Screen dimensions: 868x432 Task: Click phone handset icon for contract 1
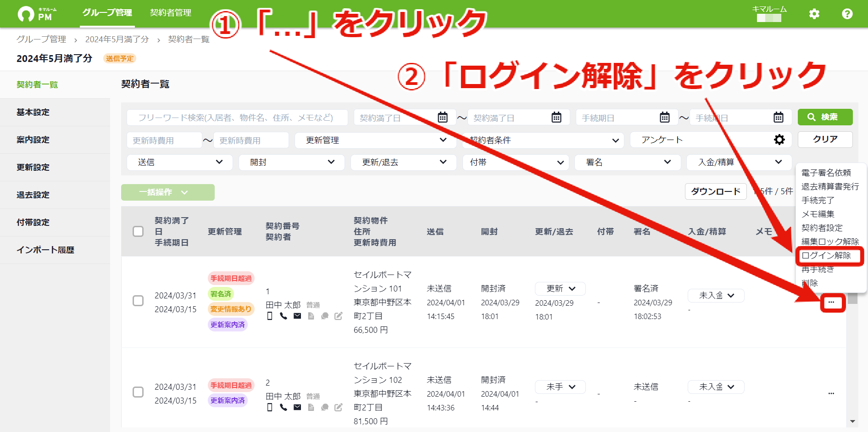coord(284,316)
